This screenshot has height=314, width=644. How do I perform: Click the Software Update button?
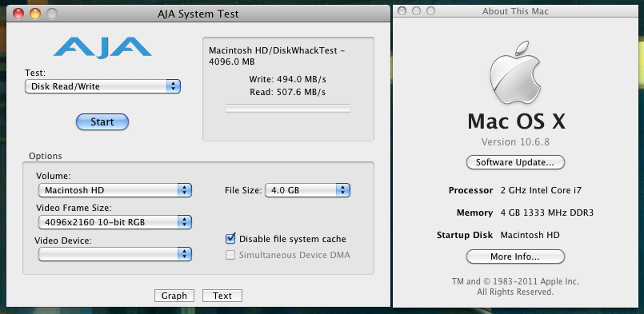coord(515,162)
